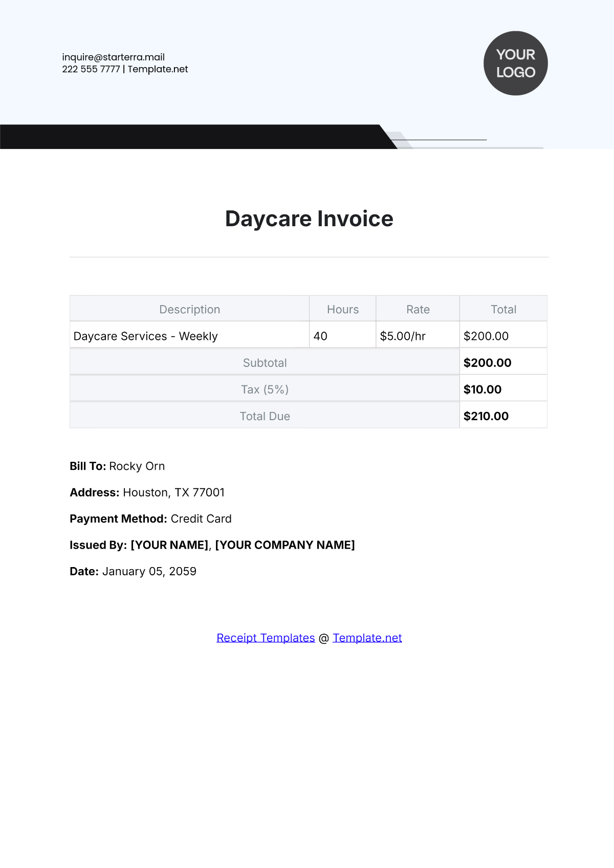Viewport: 614px width, 868px height.
Task: Open the Template.net footer link
Action: [x=367, y=638]
